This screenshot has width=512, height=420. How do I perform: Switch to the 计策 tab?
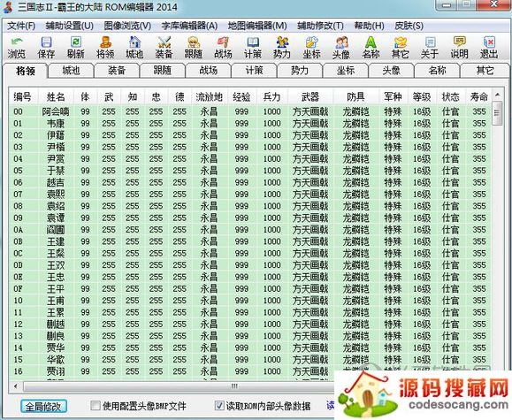[254, 71]
